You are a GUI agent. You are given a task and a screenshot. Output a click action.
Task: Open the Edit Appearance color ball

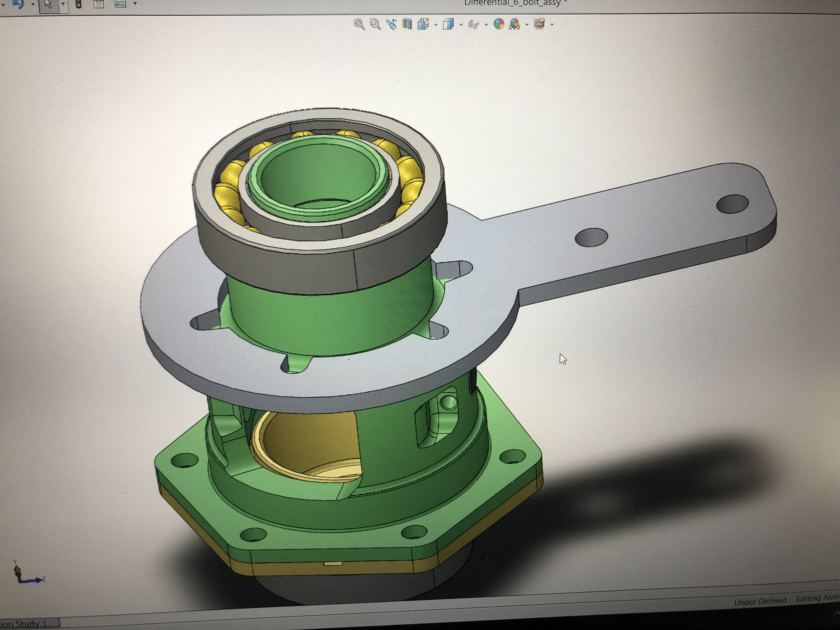(499, 25)
